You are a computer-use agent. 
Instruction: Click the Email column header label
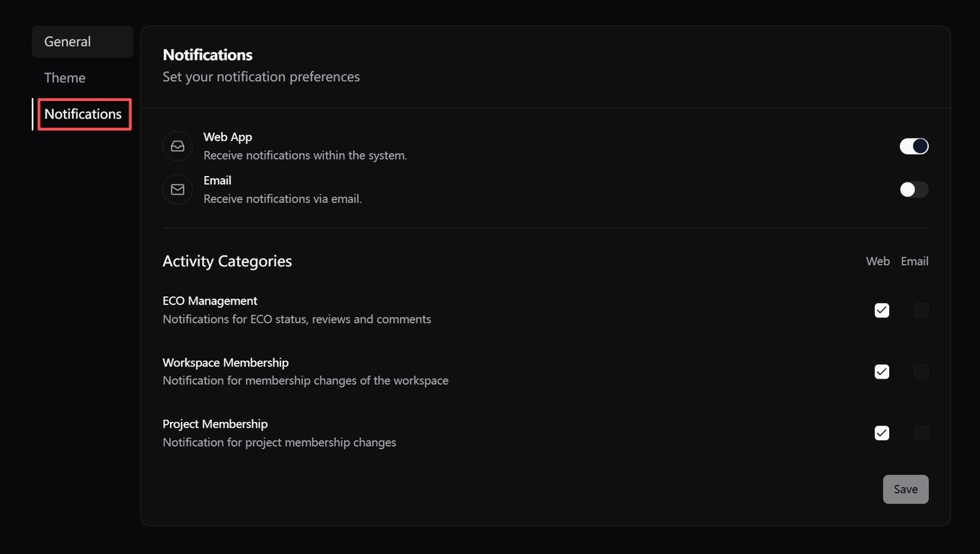click(914, 261)
